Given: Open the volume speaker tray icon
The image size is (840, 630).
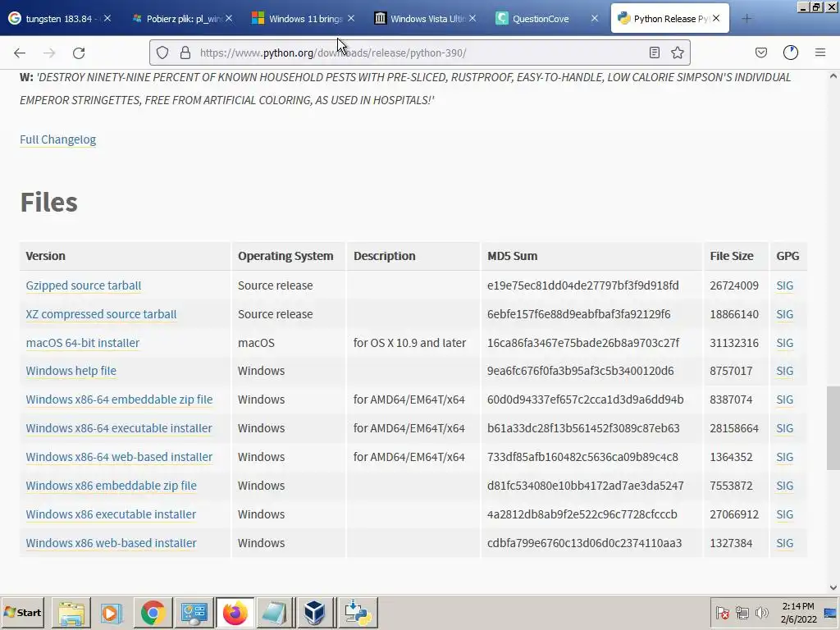Looking at the screenshot, I should [761, 612].
